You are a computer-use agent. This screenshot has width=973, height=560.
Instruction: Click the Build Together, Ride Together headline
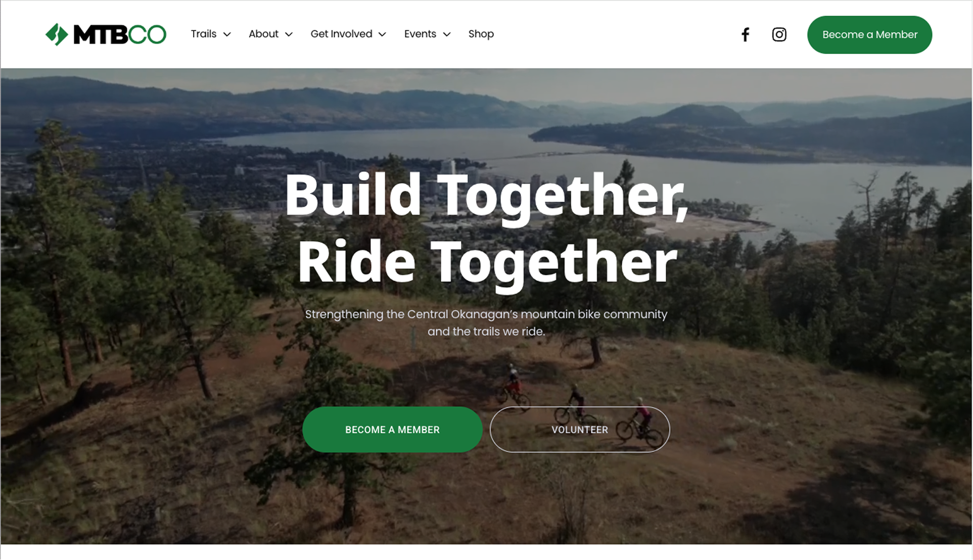tap(486, 229)
